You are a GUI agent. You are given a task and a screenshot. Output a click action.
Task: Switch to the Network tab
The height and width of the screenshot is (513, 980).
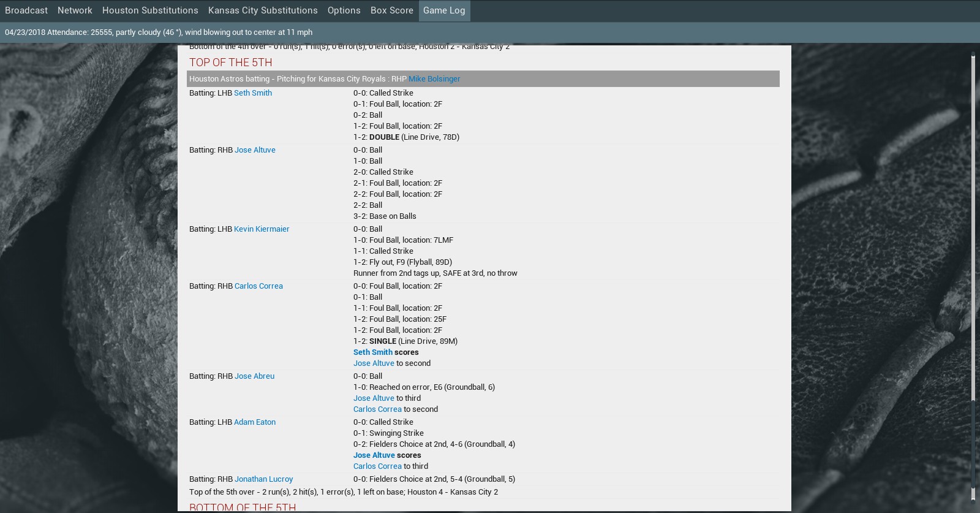pos(75,10)
